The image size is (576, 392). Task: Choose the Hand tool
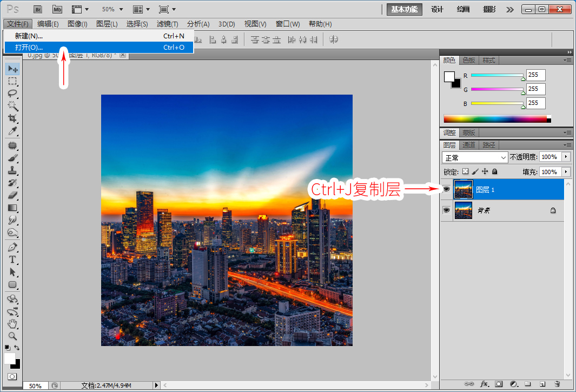tap(12, 324)
